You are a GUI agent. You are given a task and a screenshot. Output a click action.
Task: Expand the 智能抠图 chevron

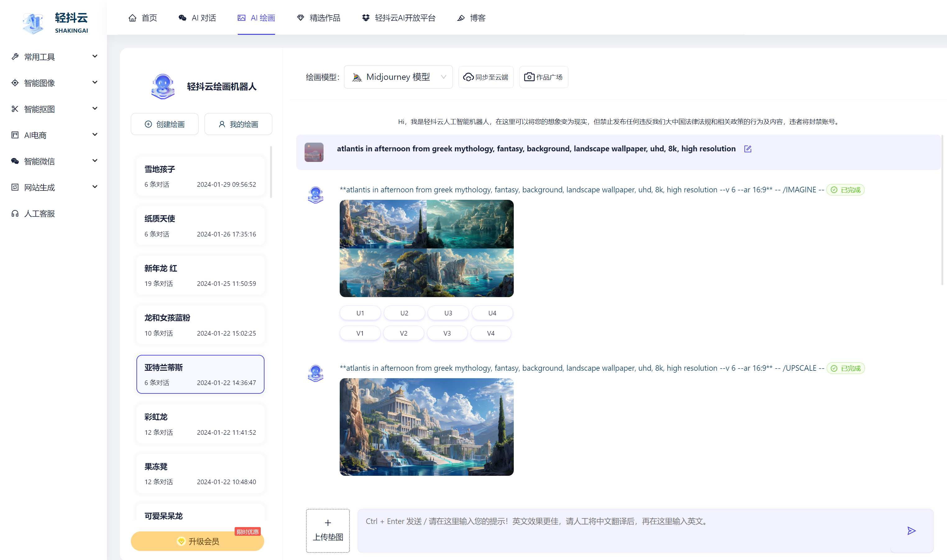tap(95, 108)
